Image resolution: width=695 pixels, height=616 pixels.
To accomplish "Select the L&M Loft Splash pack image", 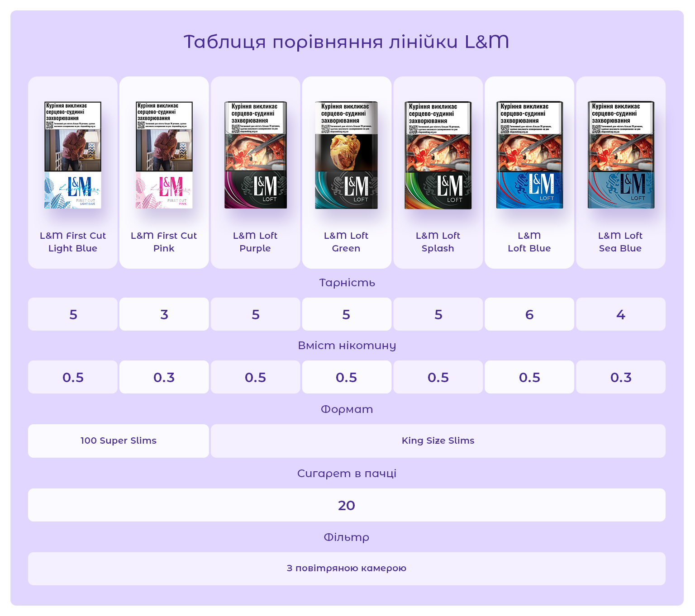I will point(438,155).
